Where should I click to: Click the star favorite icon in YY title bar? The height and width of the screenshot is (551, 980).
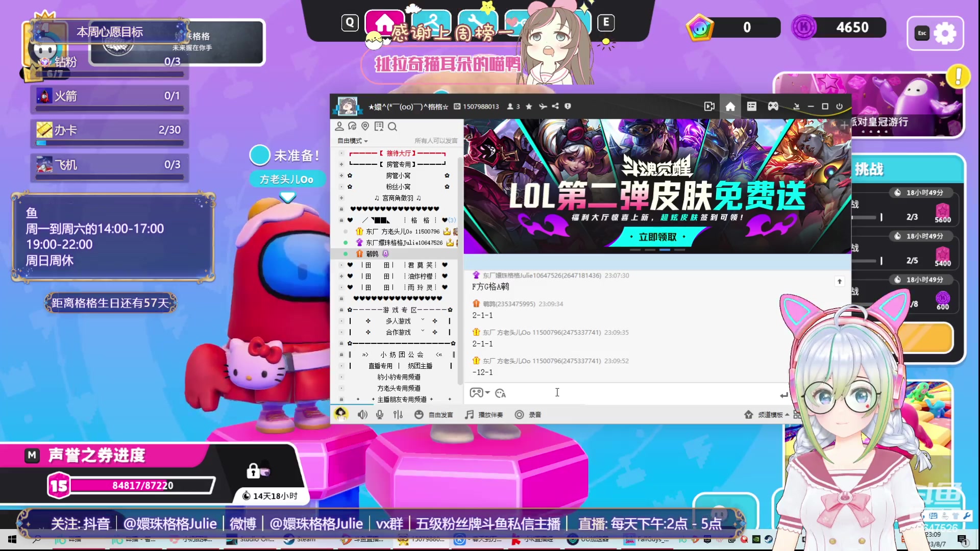(529, 106)
